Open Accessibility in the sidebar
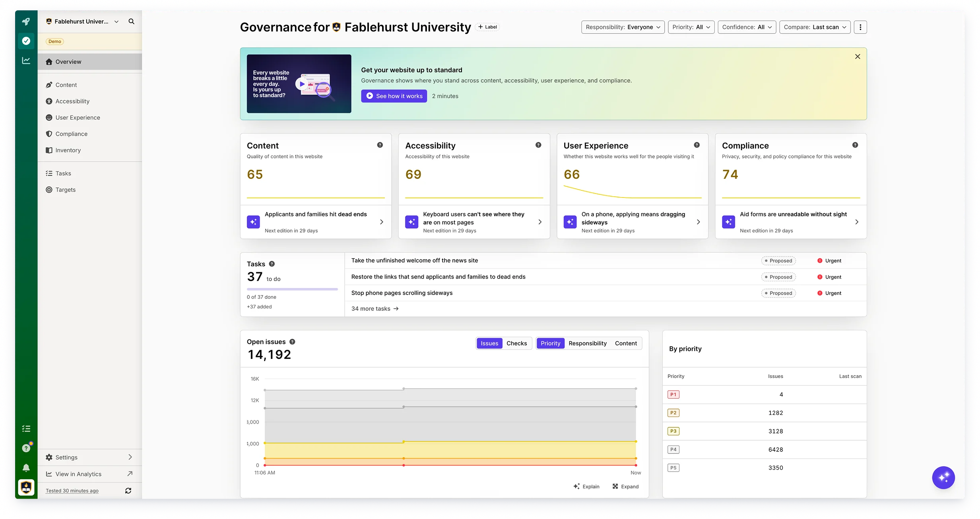This screenshot has width=980, height=519. 90,101
